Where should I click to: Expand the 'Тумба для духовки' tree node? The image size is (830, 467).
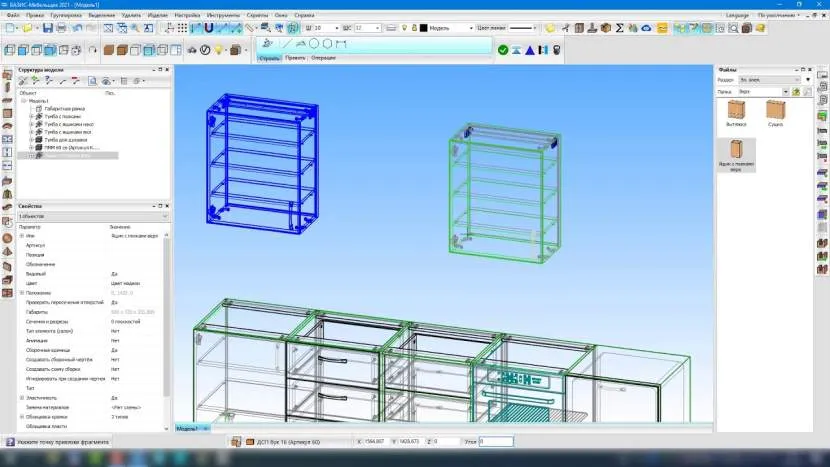[31, 139]
